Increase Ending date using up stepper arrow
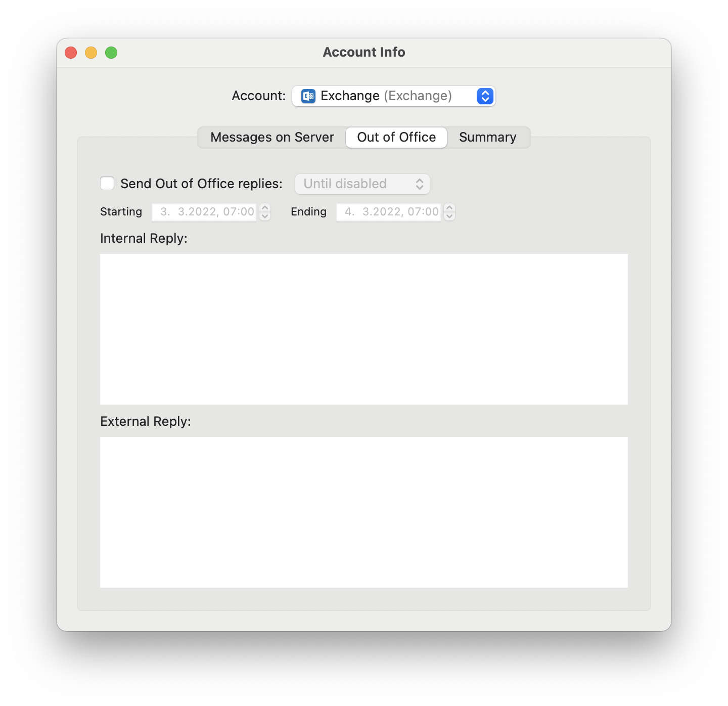728x706 pixels. point(449,208)
